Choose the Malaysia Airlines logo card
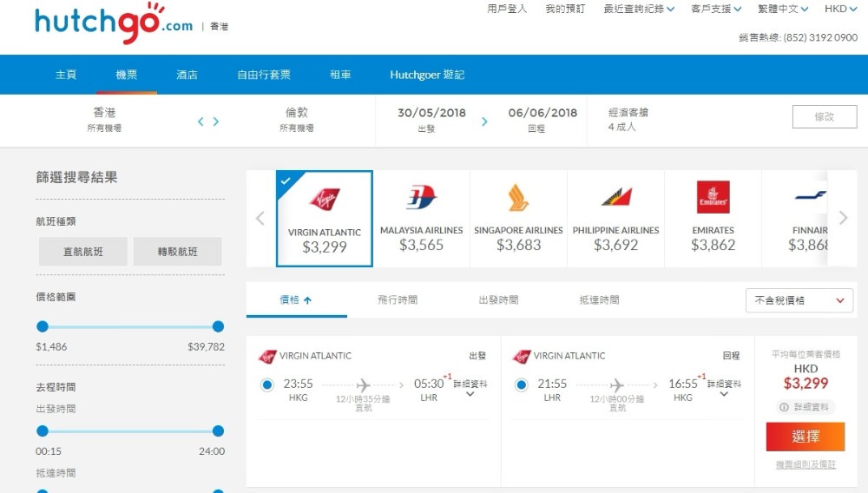Image resolution: width=868 pixels, height=493 pixels. (x=422, y=218)
